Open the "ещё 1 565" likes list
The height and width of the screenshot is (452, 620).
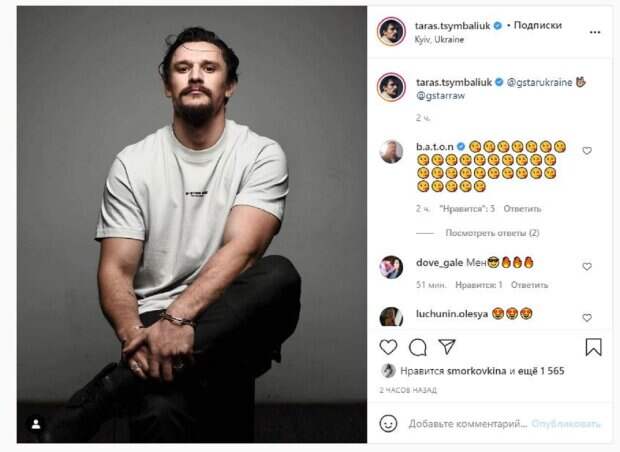(x=541, y=370)
